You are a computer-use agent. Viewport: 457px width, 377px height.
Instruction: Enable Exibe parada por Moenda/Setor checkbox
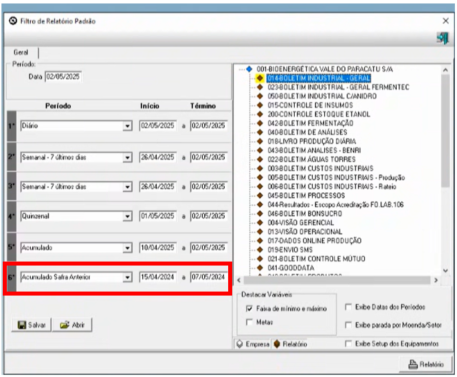pyautogui.click(x=348, y=325)
